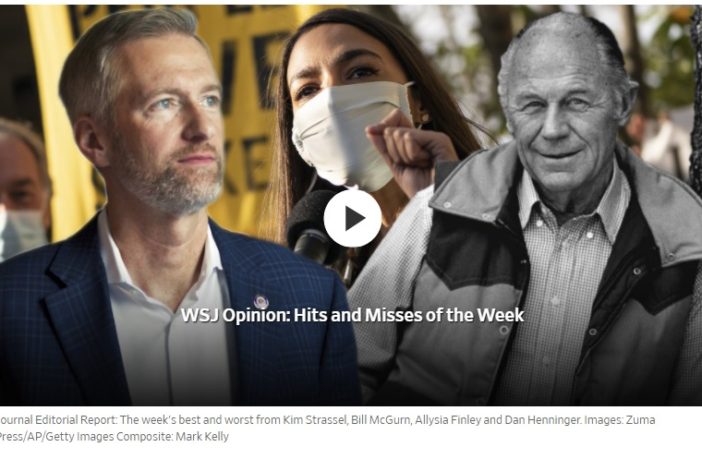Select the 'Journal Editorial Report' caption text

pyautogui.click(x=57, y=420)
